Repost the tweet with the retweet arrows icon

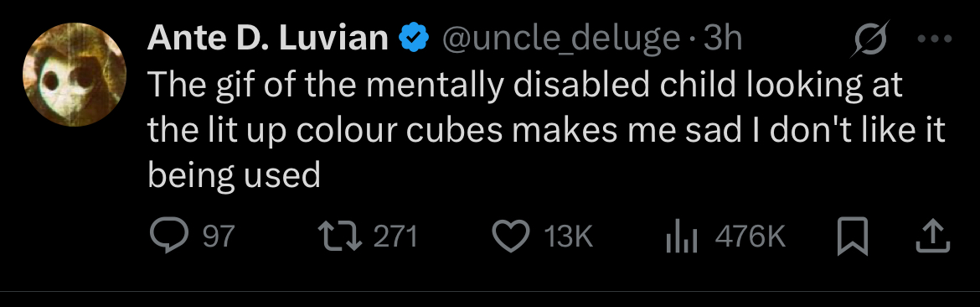coord(340,237)
